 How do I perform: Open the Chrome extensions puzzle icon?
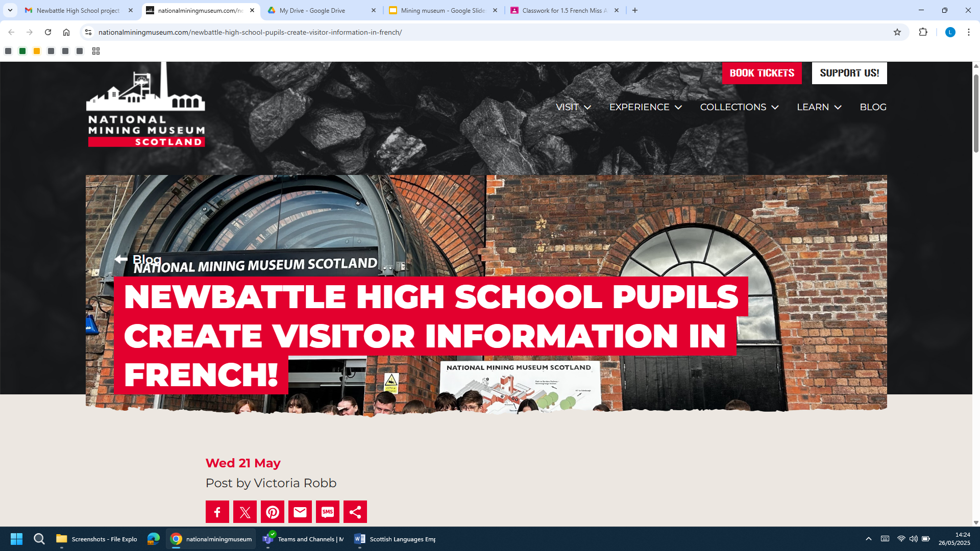pos(923,32)
